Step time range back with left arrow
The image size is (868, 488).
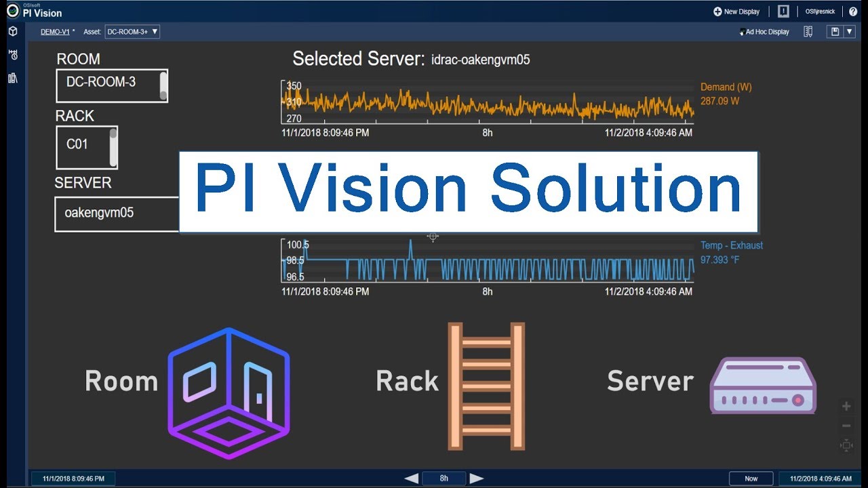click(x=411, y=479)
